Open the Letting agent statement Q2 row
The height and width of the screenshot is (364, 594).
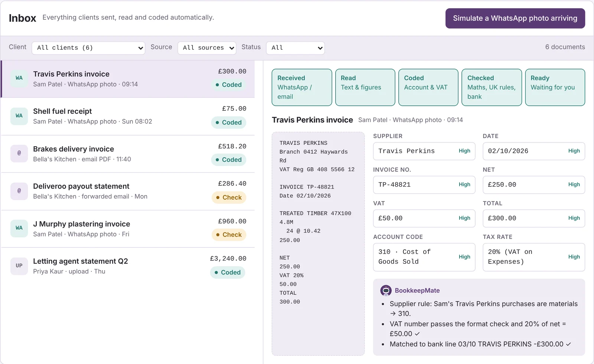pyautogui.click(x=128, y=266)
